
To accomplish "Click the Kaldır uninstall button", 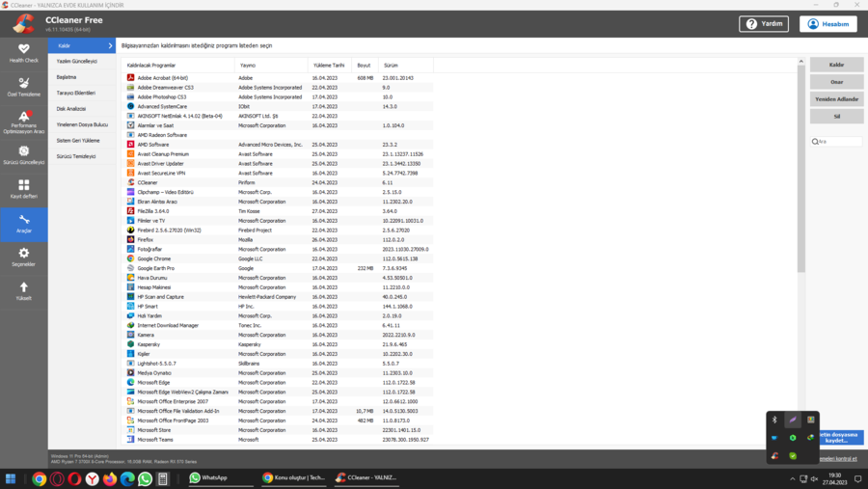I will point(836,65).
